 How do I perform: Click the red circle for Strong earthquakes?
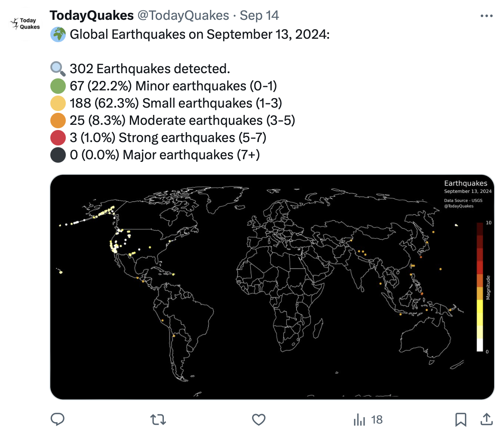pyautogui.click(x=58, y=137)
